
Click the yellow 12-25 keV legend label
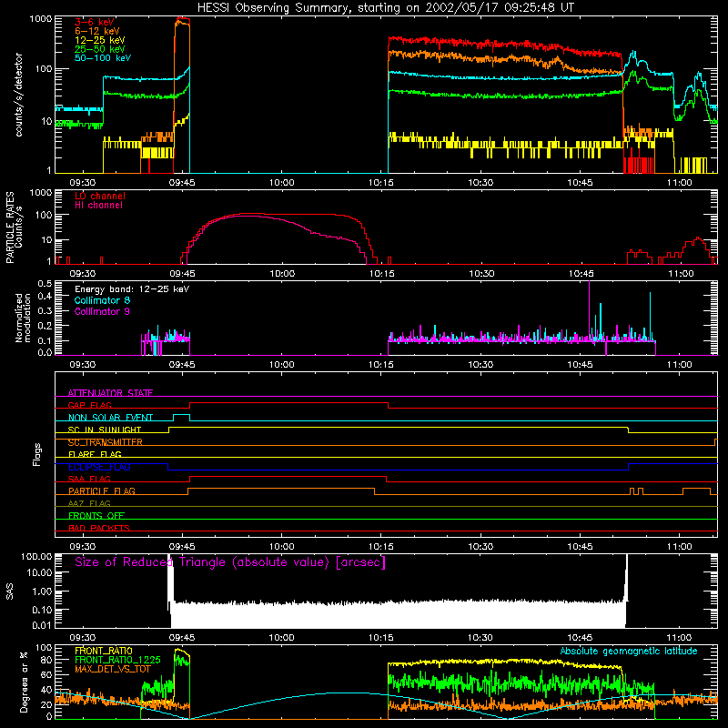[100, 40]
